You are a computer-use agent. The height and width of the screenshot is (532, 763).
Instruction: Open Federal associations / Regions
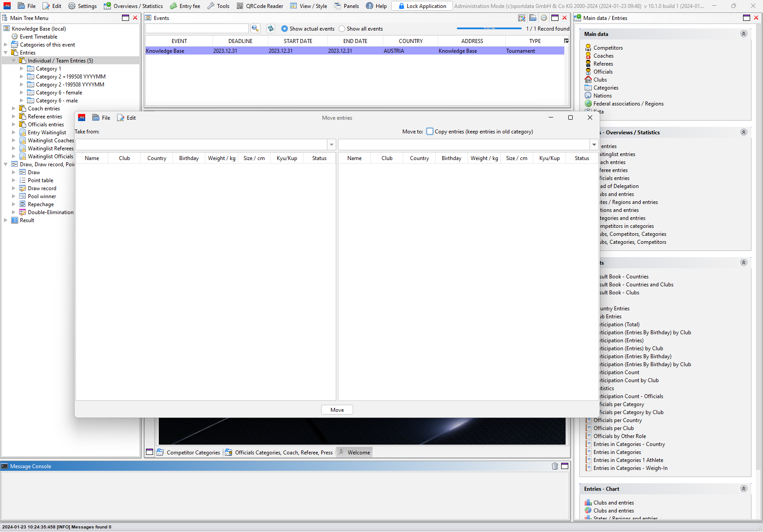[628, 104]
